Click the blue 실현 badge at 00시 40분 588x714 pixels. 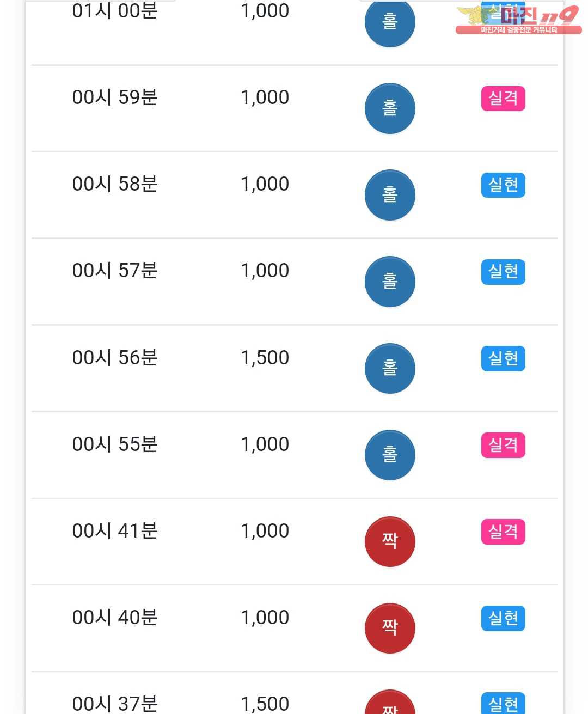(503, 618)
